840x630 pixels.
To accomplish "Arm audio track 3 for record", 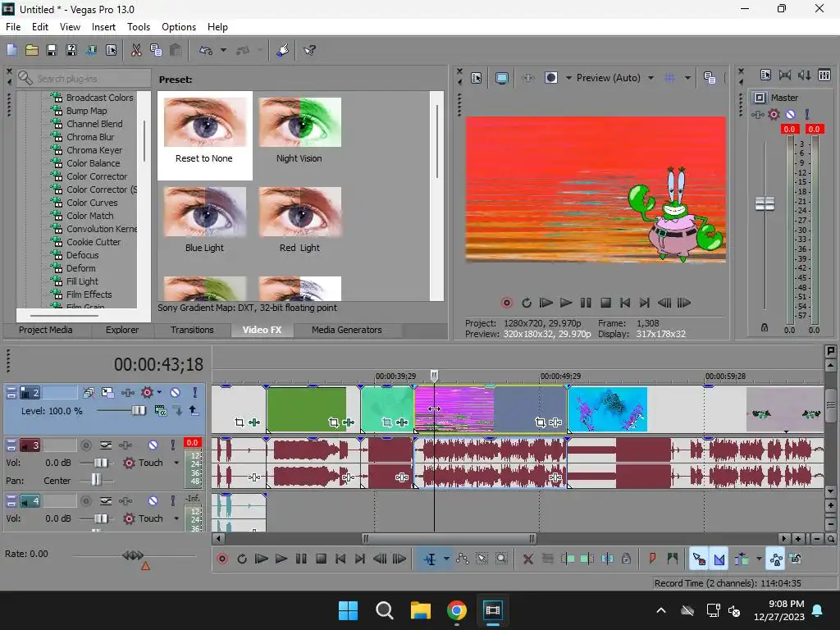I will click(85, 445).
